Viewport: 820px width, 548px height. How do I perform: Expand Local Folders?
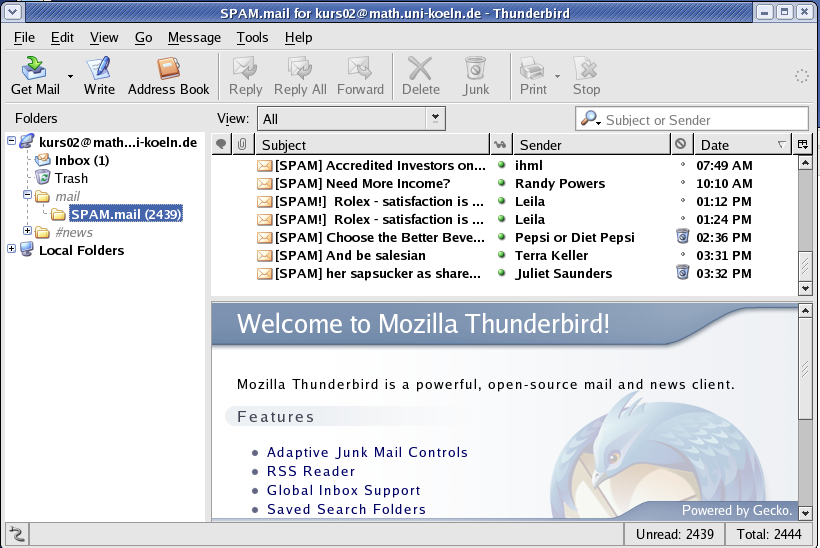11,248
